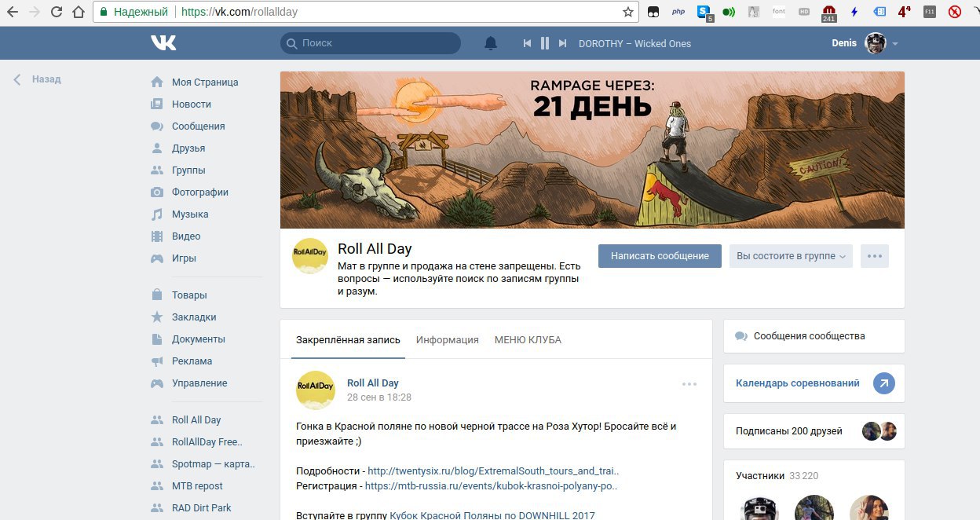Image resolution: width=980 pixels, height=520 pixels.
Task: Open Моя Страница home icon
Action: [x=157, y=82]
